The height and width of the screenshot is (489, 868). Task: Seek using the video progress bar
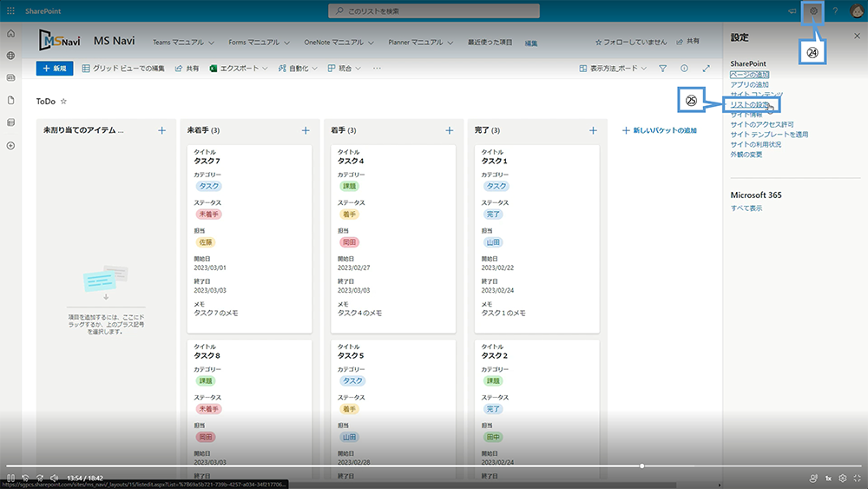click(347, 466)
